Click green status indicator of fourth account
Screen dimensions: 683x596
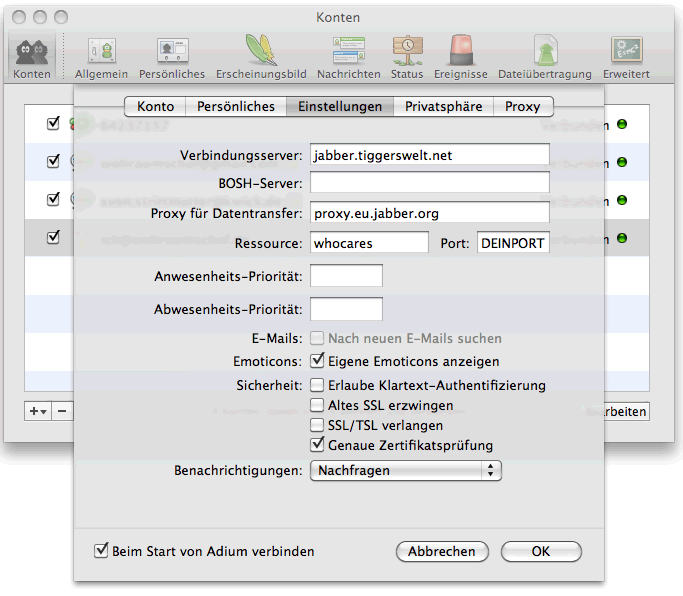(622, 238)
